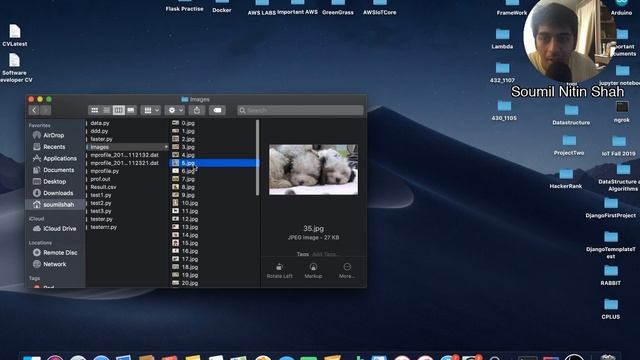Click Rotate Left in preview pane
Screen dimensions: 640x360
point(280,271)
